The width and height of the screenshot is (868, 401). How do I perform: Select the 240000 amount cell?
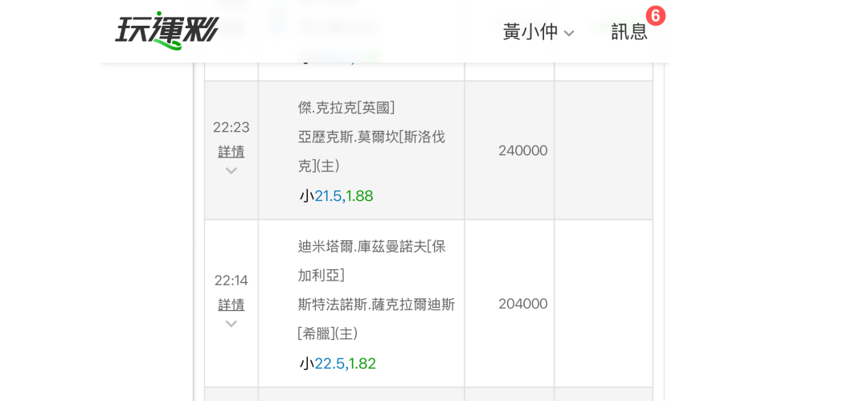click(x=522, y=151)
